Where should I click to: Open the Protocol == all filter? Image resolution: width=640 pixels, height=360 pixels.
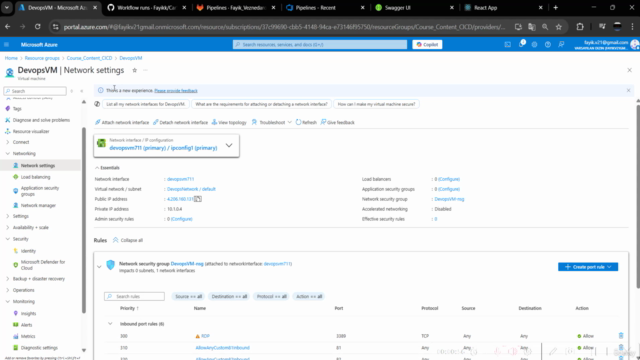(x=271, y=296)
